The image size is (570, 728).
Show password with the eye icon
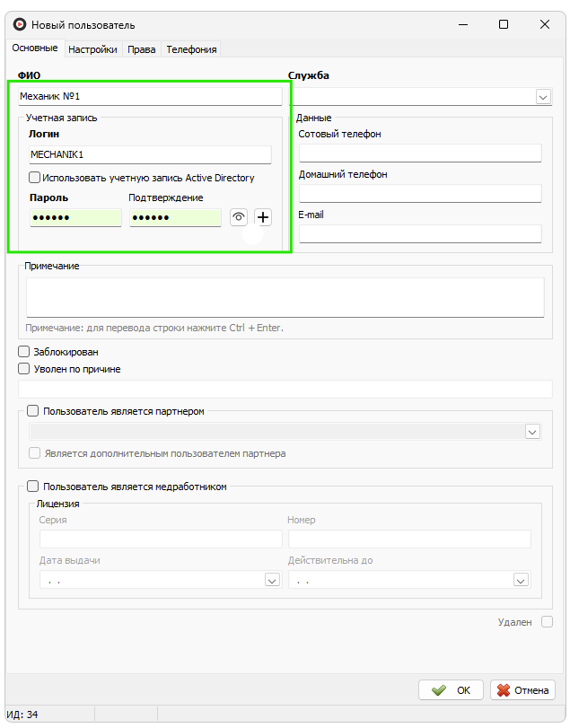point(239,217)
